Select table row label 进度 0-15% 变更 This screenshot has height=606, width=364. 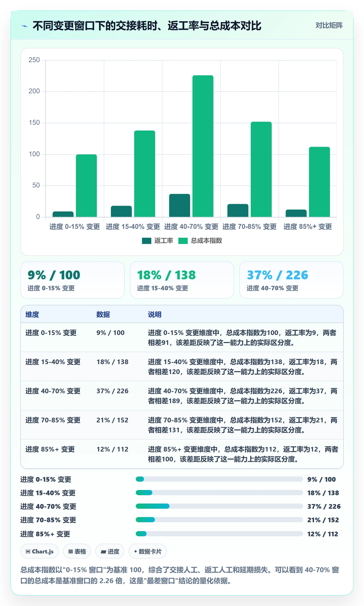pyautogui.click(x=51, y=333)
